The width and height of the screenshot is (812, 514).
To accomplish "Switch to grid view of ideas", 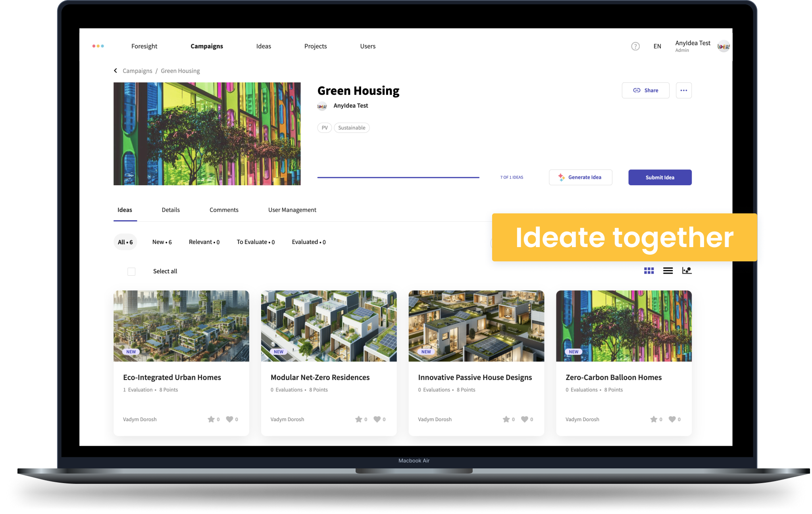I will 649,270.
